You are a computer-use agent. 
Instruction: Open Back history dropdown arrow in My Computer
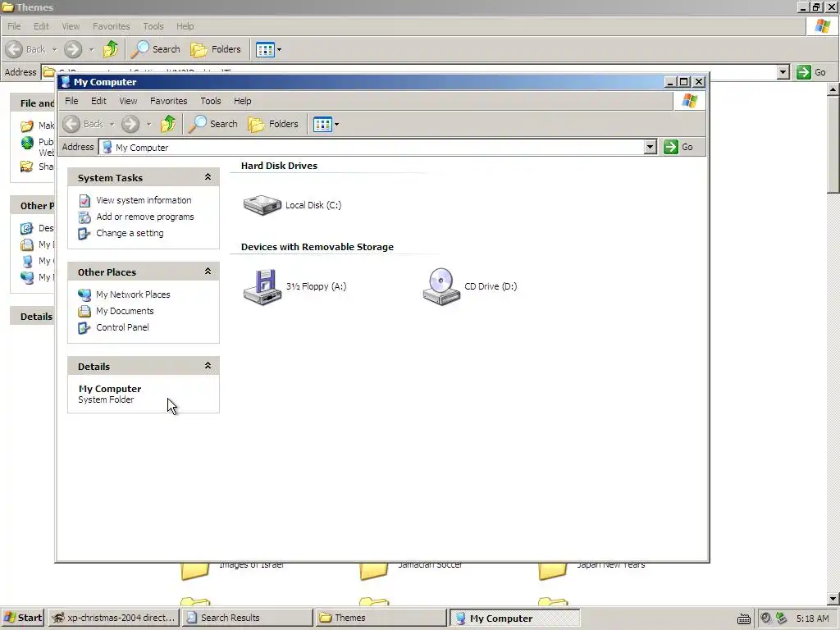click(x=112, y=125)
